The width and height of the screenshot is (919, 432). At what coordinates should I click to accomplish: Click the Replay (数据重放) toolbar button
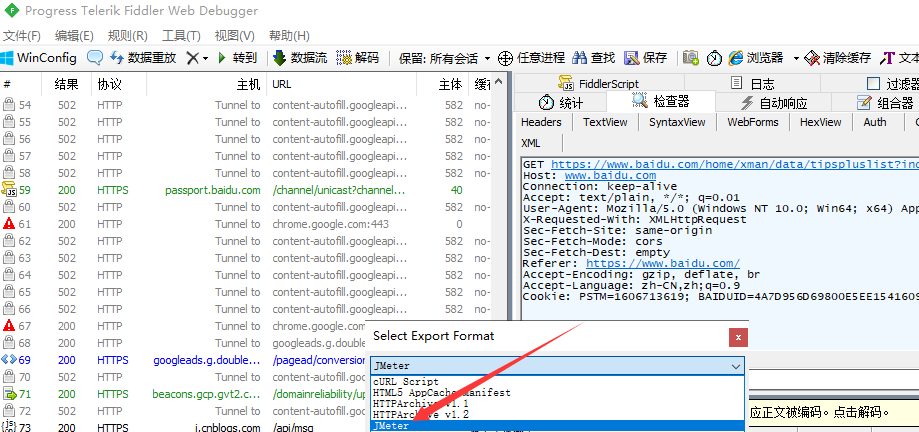click(x=144, y=57)
